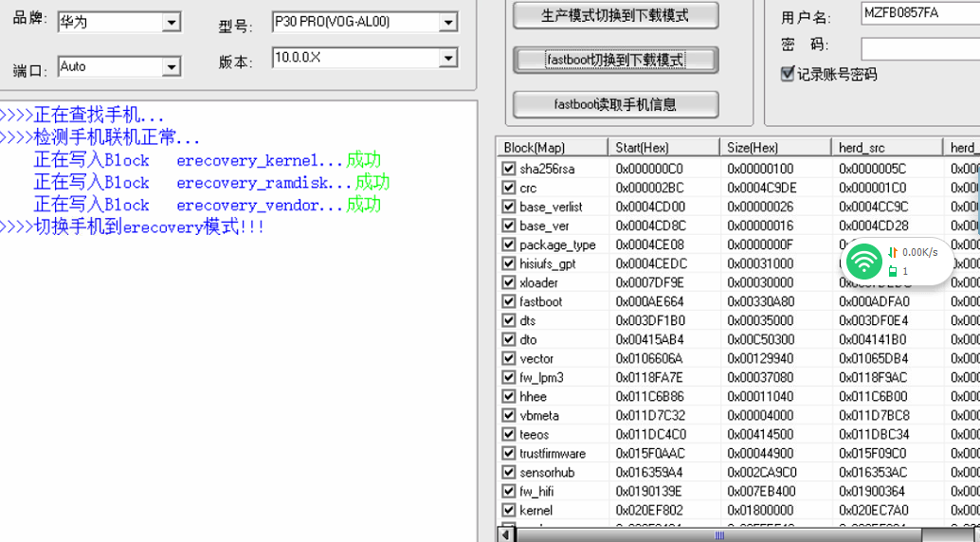
Task: Sort by Start(Hex) column header
Action: [663, 148]
